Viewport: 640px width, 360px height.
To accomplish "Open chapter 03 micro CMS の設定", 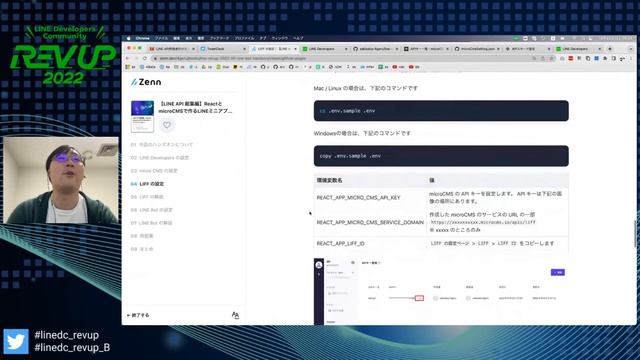I will 154,171.
